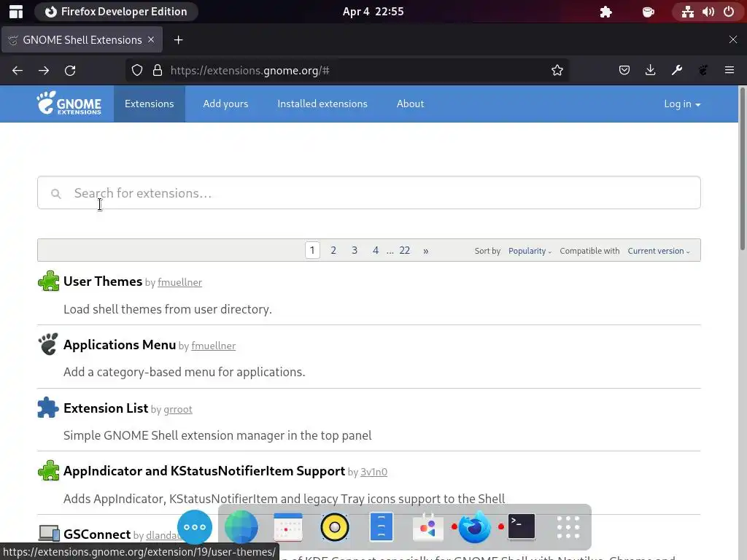Click the AppIndicator green puzzle icon
747x560 pixels.
point(48,470)
